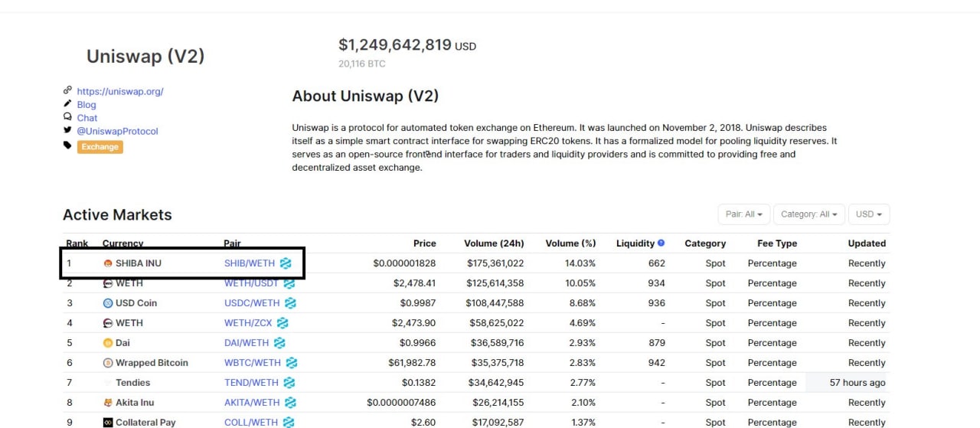Click the blue icon next to SHIB/WETH
This screenshot has width=980, height=428.
click(286, 263)
